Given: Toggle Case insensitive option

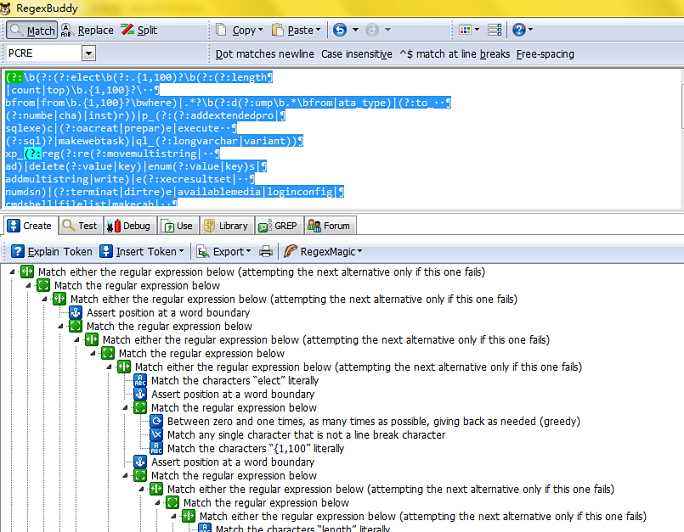Looking at the screenshot, I should (356, 54).
